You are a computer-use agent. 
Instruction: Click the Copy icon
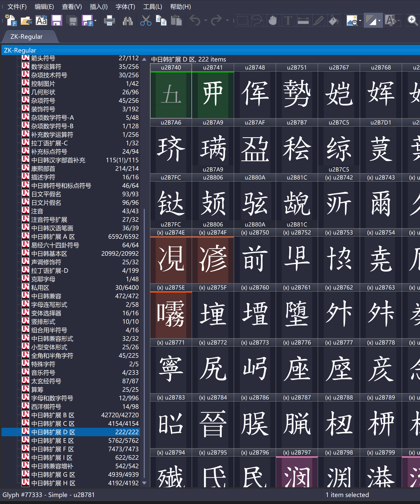pos(161,20)
